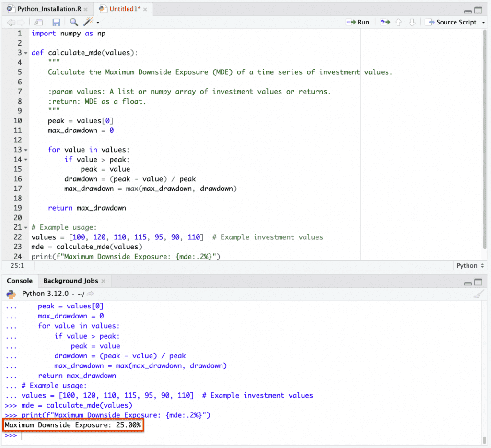Collapse the for loop fold arrow at line 13

click(x=26, y=150)
